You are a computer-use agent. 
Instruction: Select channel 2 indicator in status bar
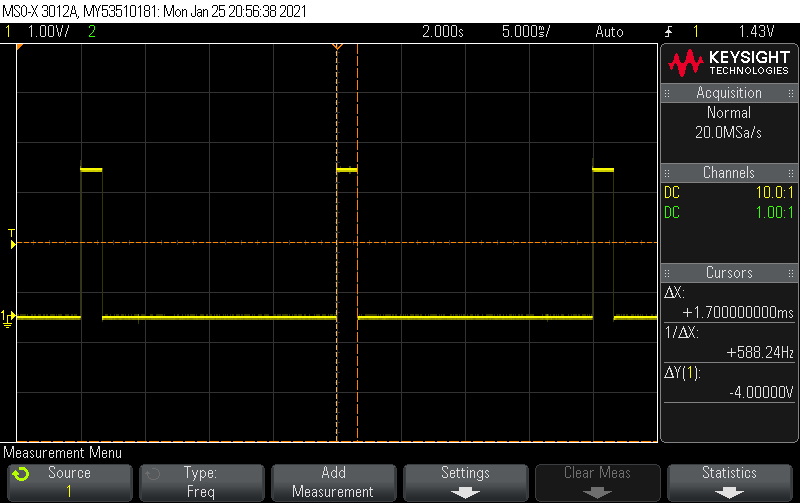(92, 32)
